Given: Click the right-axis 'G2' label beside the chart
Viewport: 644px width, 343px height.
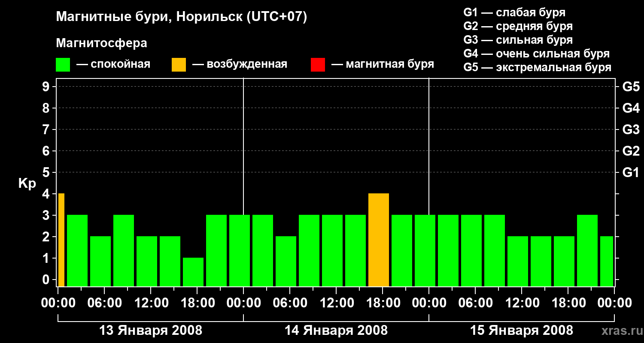Looking at the screenshot, I should (631, 151).
